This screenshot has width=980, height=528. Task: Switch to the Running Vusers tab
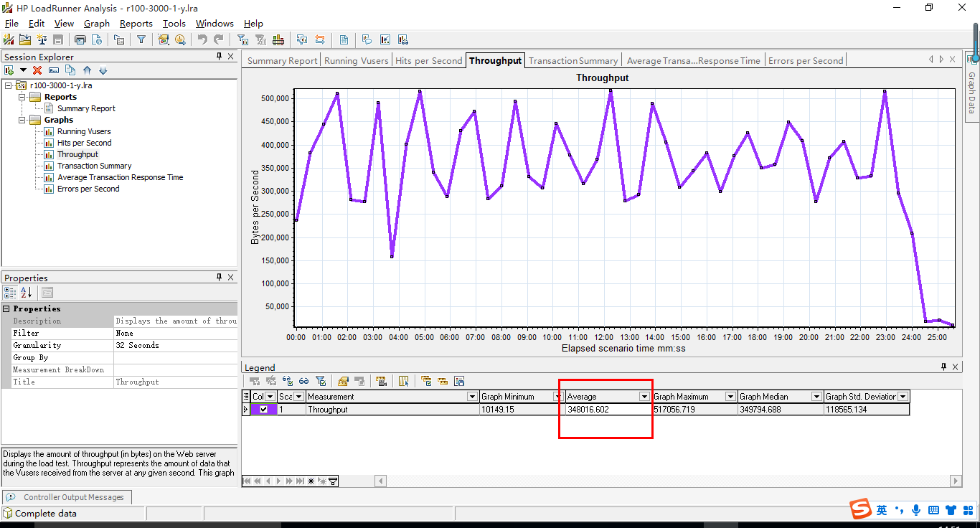[357, 61]
